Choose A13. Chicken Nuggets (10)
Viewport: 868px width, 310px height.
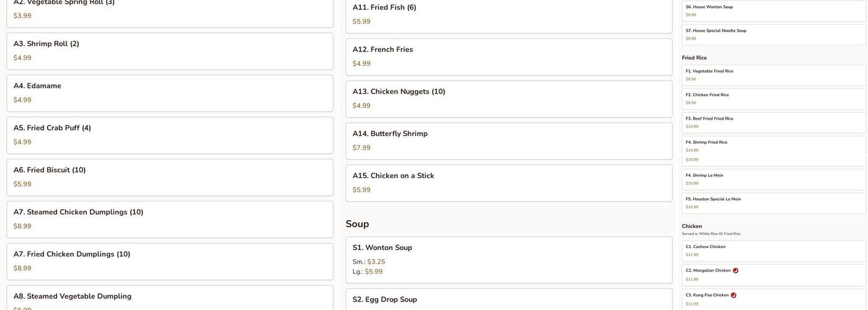point(508,99)
